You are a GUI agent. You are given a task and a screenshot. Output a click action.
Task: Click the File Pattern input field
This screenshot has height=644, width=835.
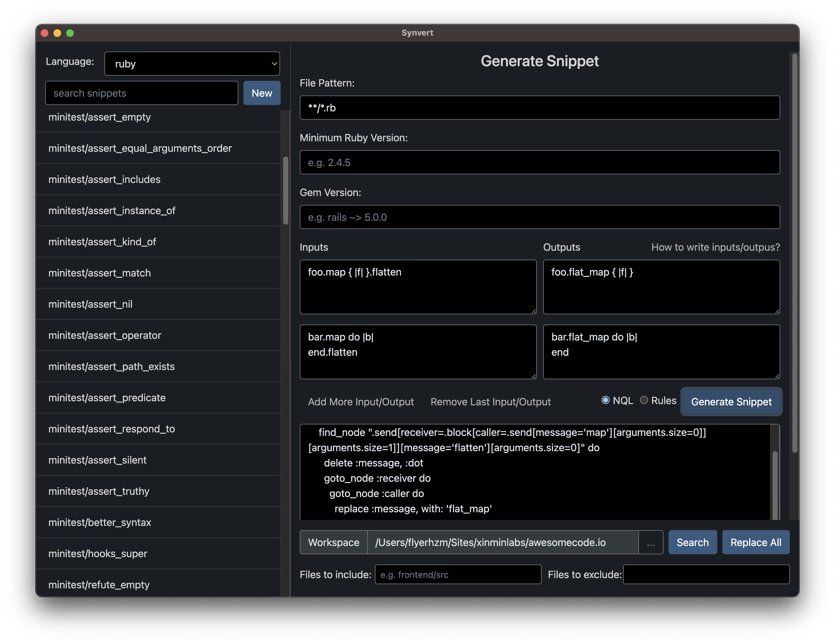[539, 108]
